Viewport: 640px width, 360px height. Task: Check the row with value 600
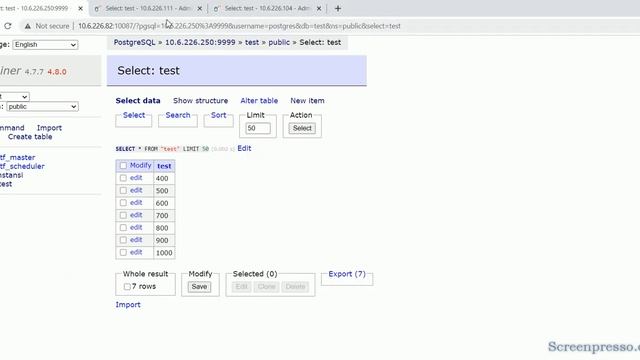tap(123, 203)
